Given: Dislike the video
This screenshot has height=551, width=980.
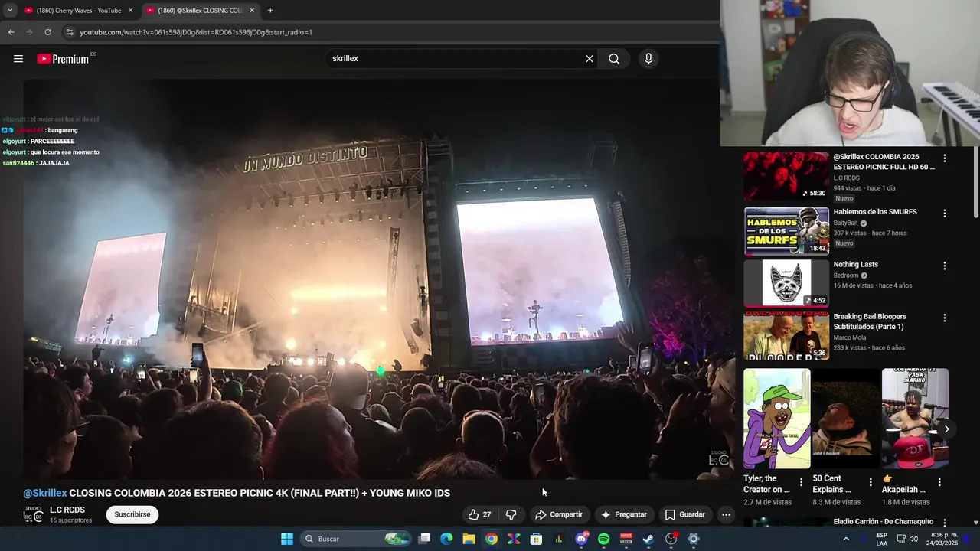Looking at the screenshot, I should pyautogui.click(x=511, y=514).
